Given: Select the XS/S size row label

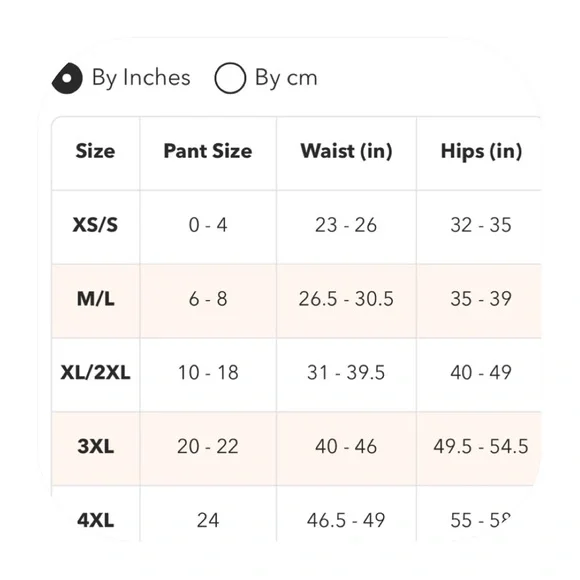Looking at the screenshot, I should coord(95,225).
